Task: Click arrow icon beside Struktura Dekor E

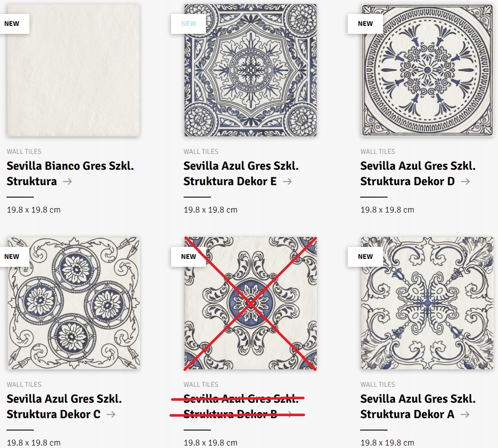Action: (287, 182)
